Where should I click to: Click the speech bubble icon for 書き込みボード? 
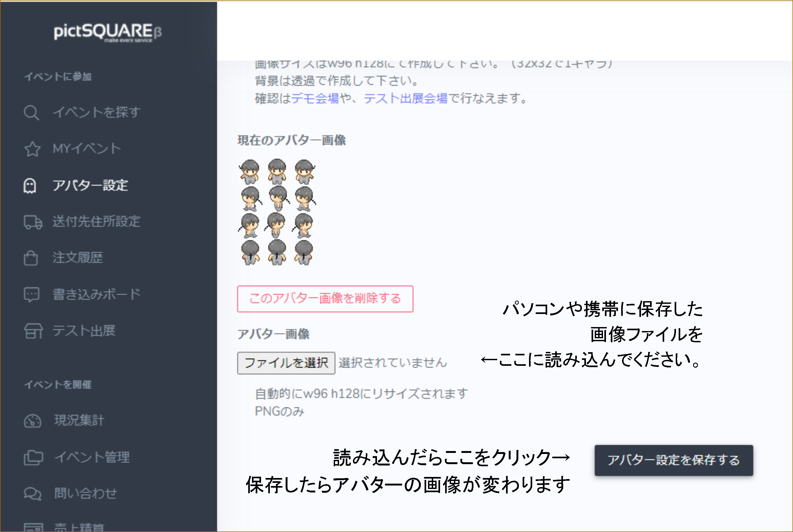click(32, 294)
